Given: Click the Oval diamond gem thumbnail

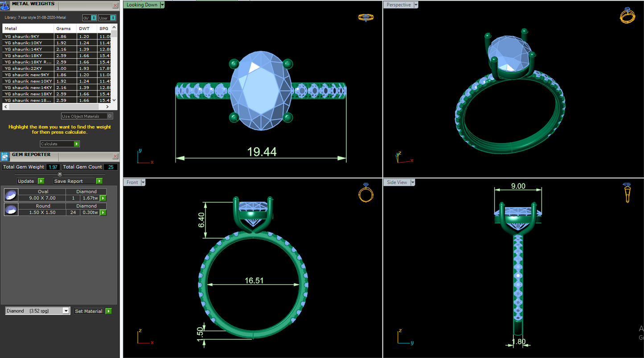Looking at the screenshot, I should click(11, 195).
